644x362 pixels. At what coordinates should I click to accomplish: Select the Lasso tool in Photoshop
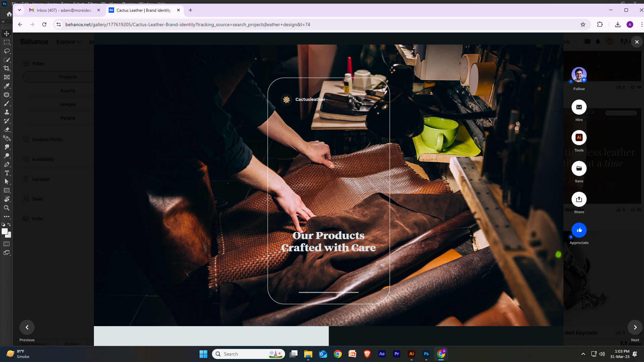7,51
